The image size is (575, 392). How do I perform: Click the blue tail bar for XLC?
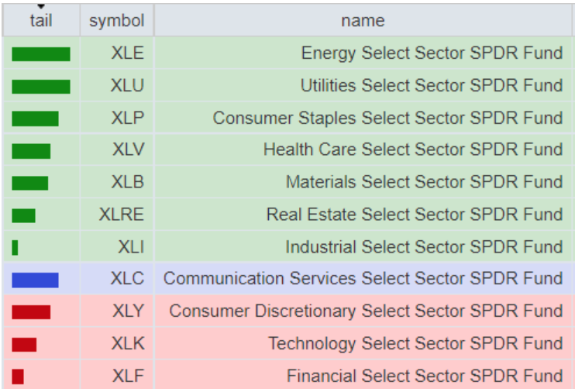[35, 280]
